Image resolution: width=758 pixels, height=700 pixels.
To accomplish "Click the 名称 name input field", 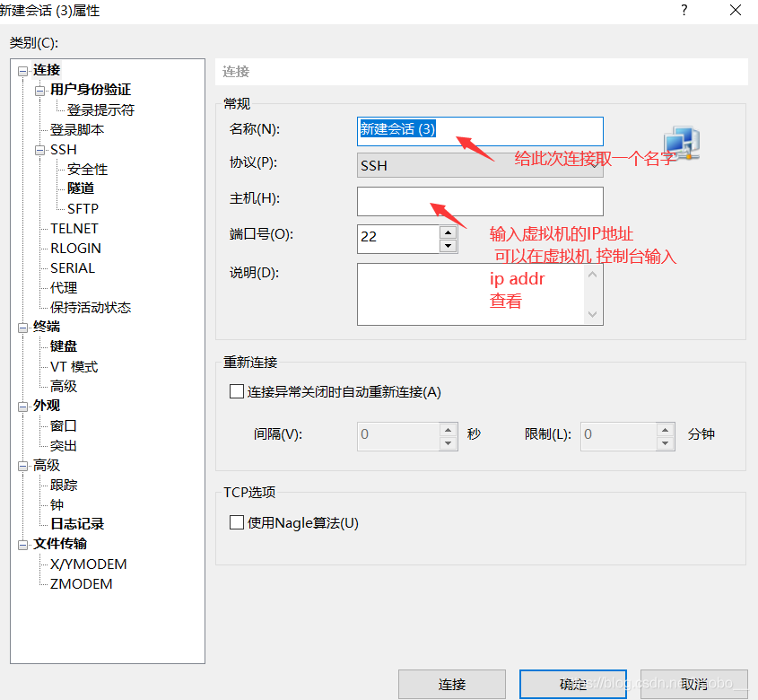I will [480, 131].
